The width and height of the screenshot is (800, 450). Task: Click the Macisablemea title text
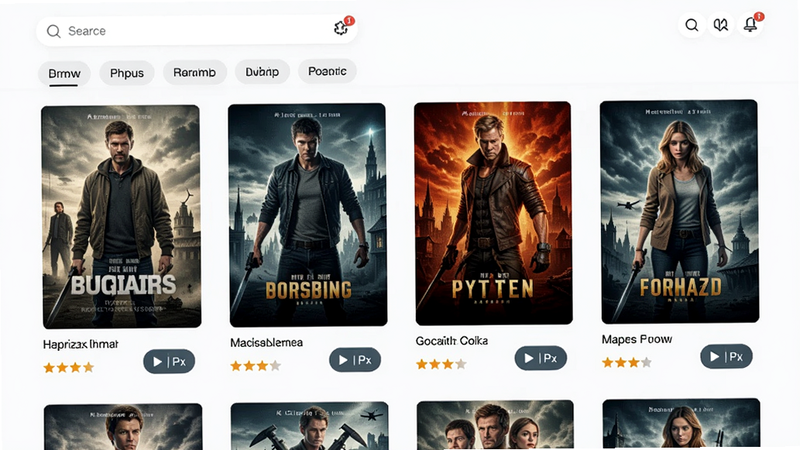[x=266, y=342]
